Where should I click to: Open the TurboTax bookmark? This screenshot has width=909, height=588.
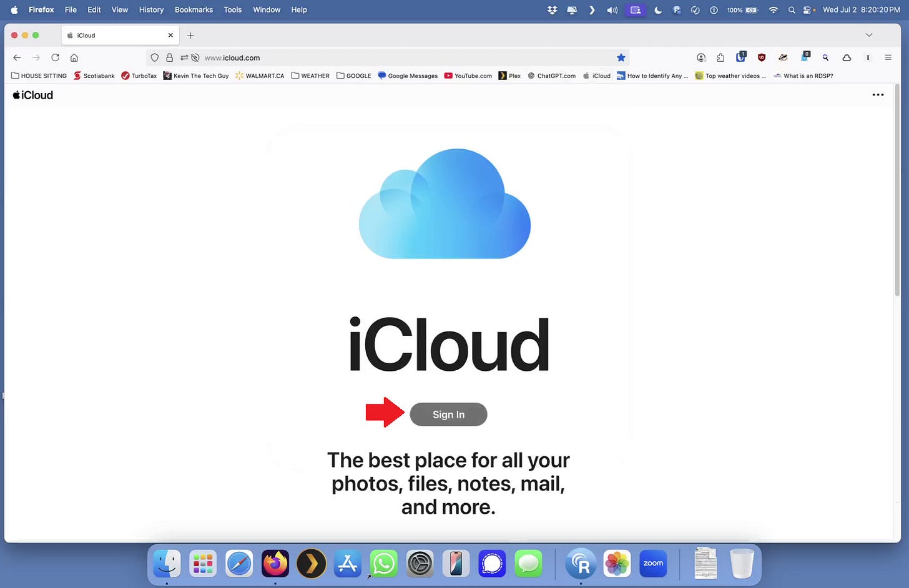(139, 76)
